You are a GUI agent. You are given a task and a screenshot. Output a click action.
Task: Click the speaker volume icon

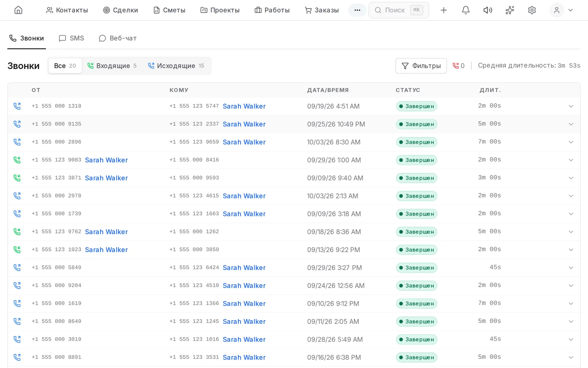pos(488,10)
